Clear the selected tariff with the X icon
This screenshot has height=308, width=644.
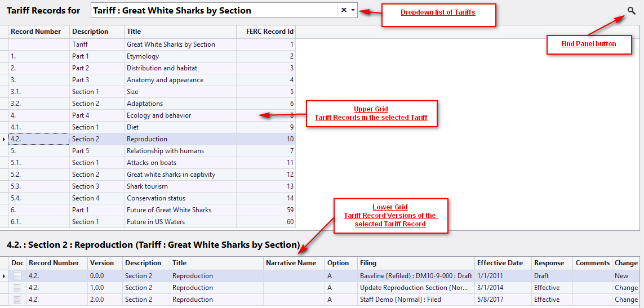[344, 10]
